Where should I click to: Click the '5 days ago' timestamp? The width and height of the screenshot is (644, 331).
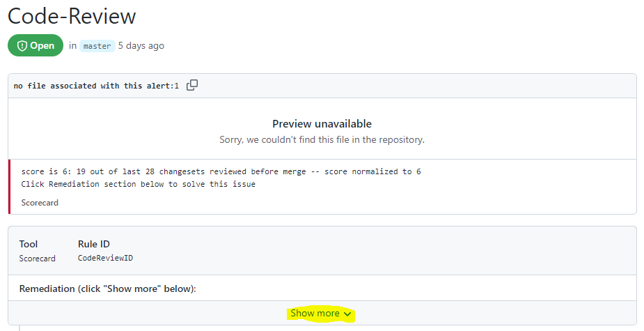tap(141, 46)
